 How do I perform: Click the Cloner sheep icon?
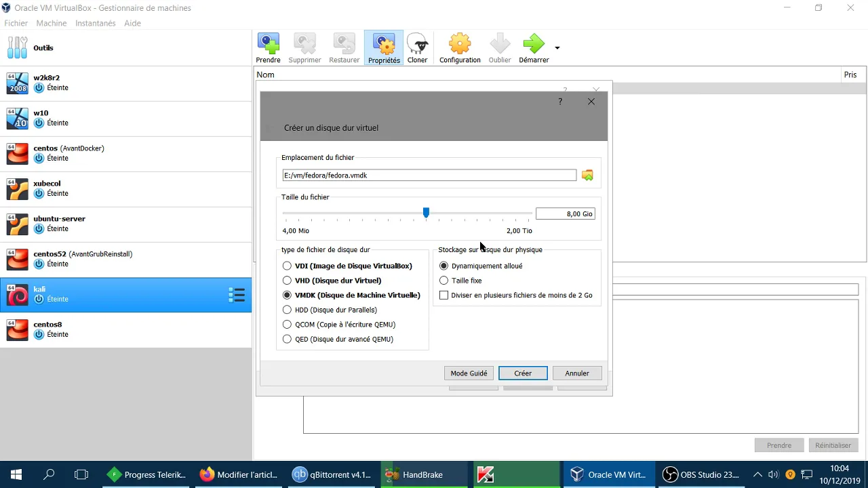click(417, 48)
